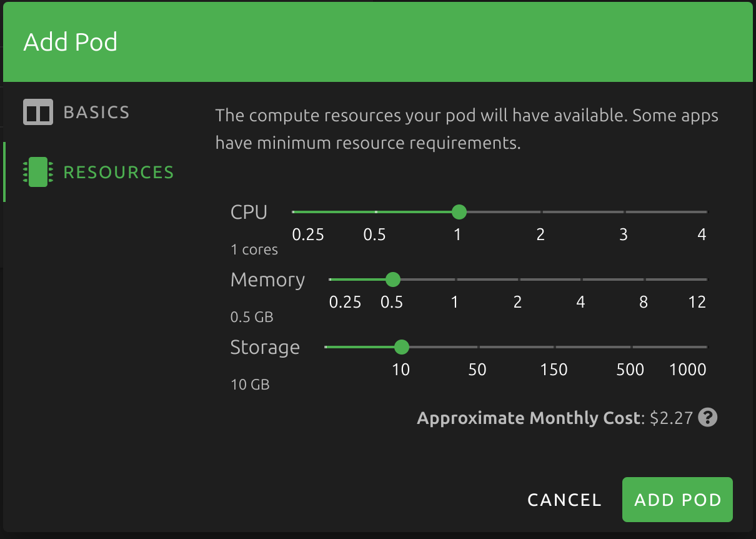Click the Add Pod dialog title
756x539 pixels.
pyautogui.click(x=71, y=41)
